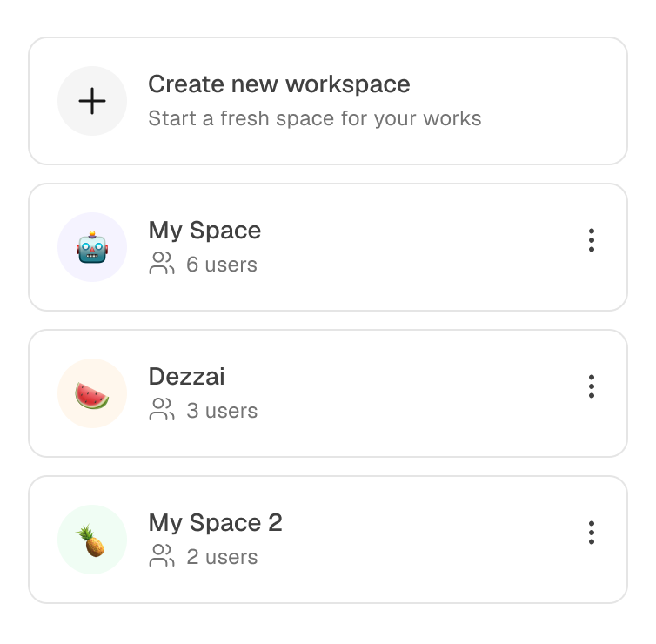Image resolution: width=656 pixels, height=644 pixels.
Task: Open the three-dot menu for My Space
Action: [x=592, y=240]
